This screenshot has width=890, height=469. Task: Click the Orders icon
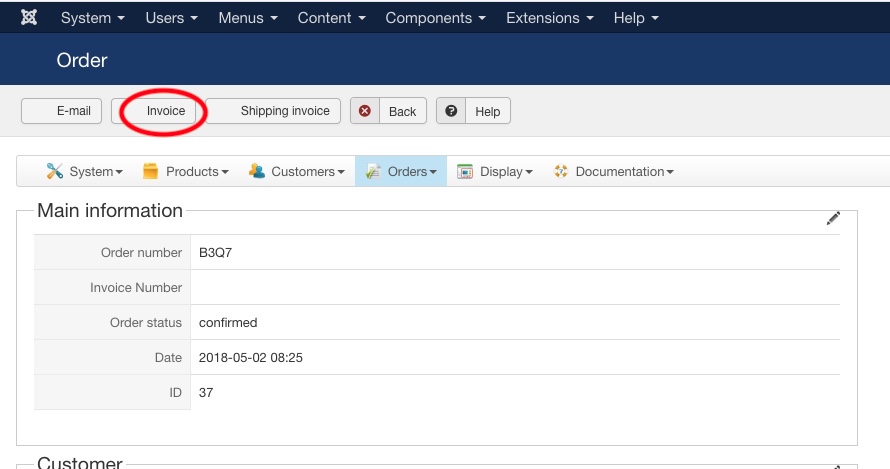(x=372, y=171)
